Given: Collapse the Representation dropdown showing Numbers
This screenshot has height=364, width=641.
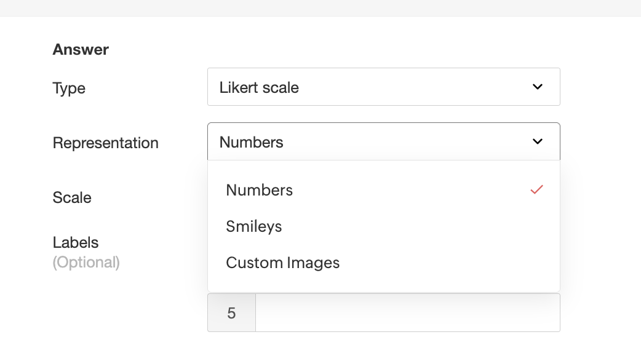Looking at the screenshot, I should (x=383, y=141).
